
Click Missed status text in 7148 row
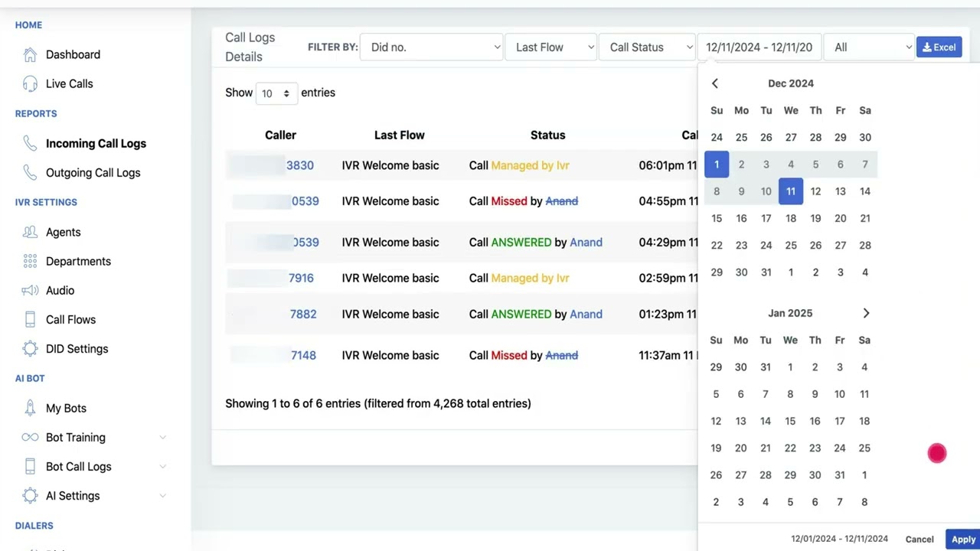click(509, 355)
